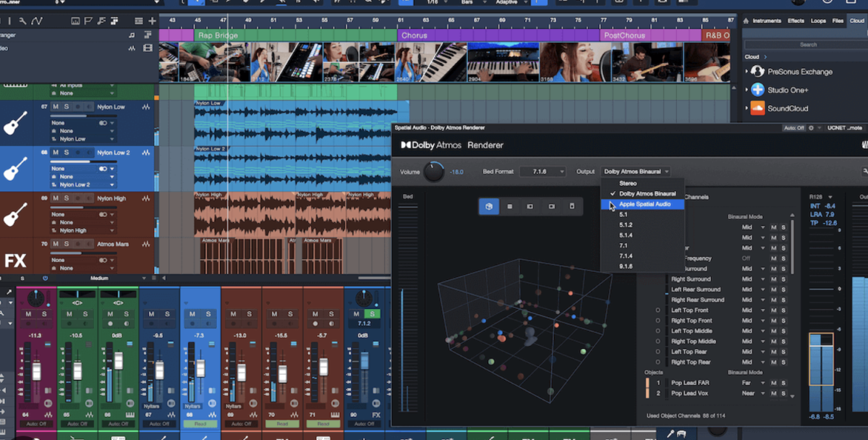
Task: Expand the SoundCloud tree arrow
Action: pyautogui.click(x=746, y=109)
